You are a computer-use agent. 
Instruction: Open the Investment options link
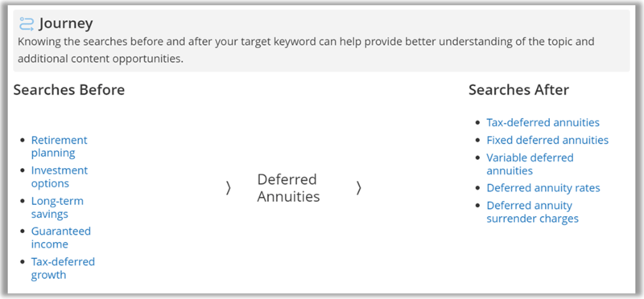[x=60, y=177]
